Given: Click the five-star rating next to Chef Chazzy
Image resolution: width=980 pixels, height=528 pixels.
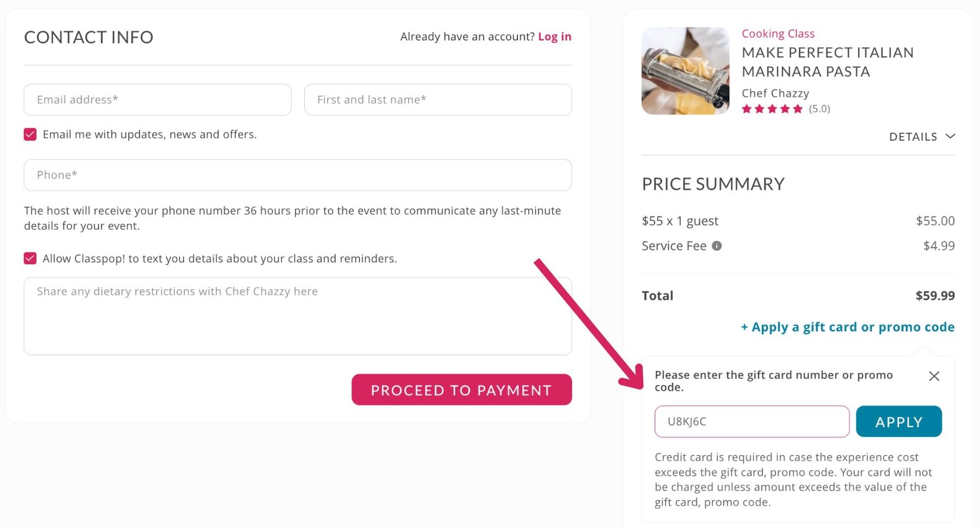Looking at the screenshot, I should coord(772,108).
